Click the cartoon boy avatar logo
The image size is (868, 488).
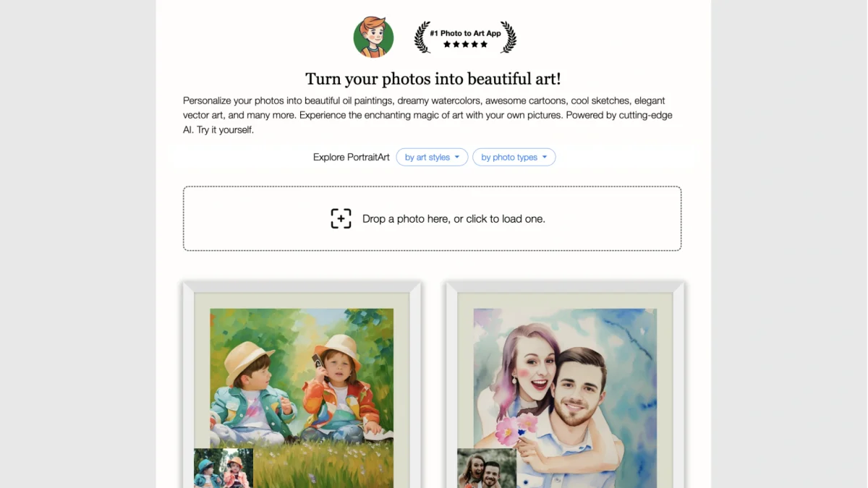[x=373, y=37]
